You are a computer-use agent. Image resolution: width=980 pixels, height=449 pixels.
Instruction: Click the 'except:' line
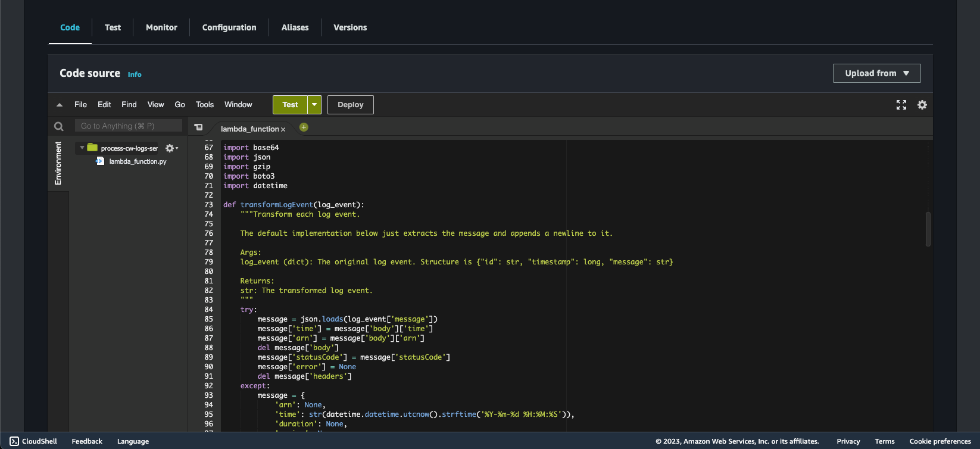tap(255, 386)
